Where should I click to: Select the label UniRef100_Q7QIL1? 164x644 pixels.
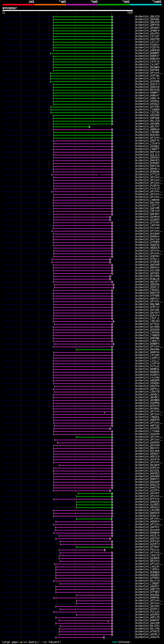147,259
